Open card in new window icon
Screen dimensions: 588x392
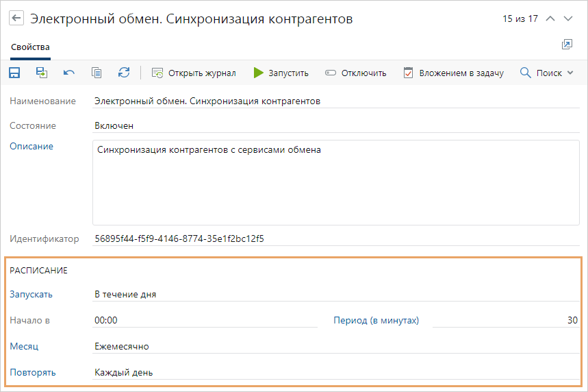[567, 45]
